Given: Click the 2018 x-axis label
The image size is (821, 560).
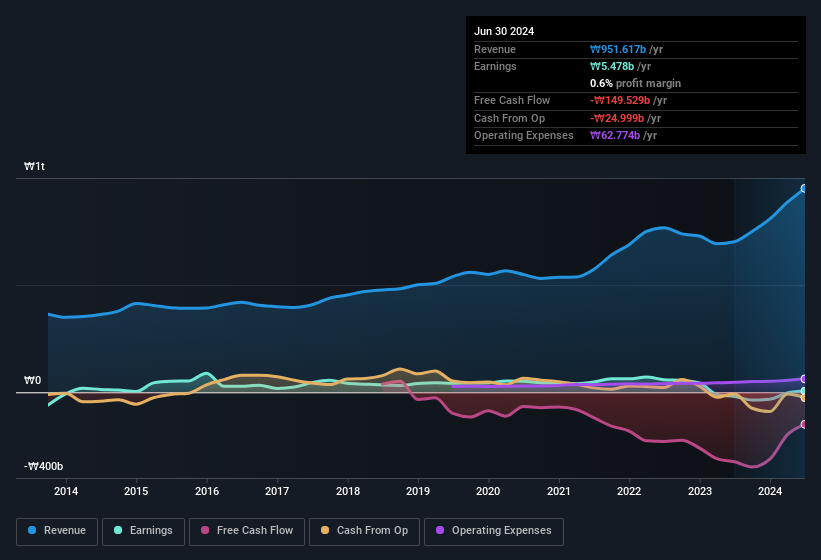Looking at the screenshot, I should point(348,491).
